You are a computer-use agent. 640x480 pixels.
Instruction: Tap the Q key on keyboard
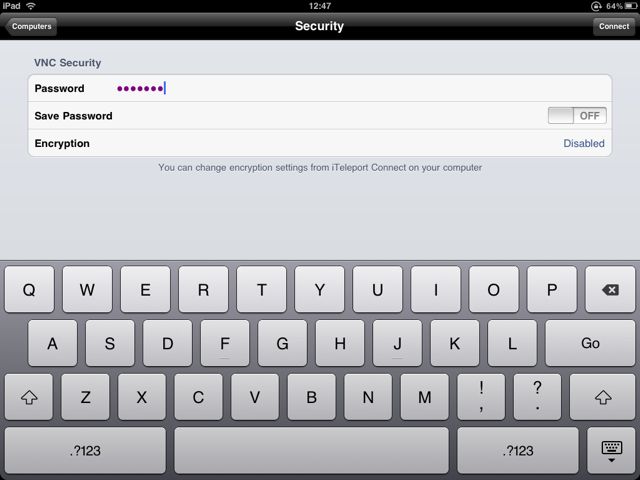coord(29,289)
